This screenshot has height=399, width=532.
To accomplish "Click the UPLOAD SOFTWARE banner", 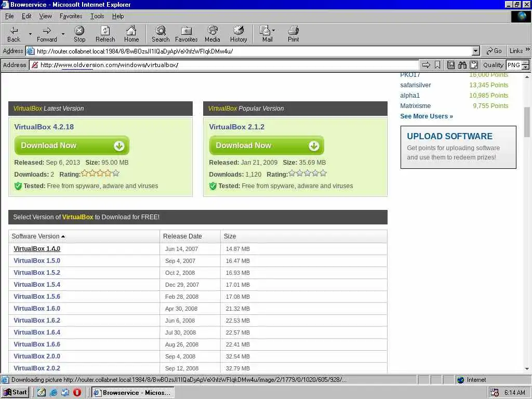I will click(458, 147).
